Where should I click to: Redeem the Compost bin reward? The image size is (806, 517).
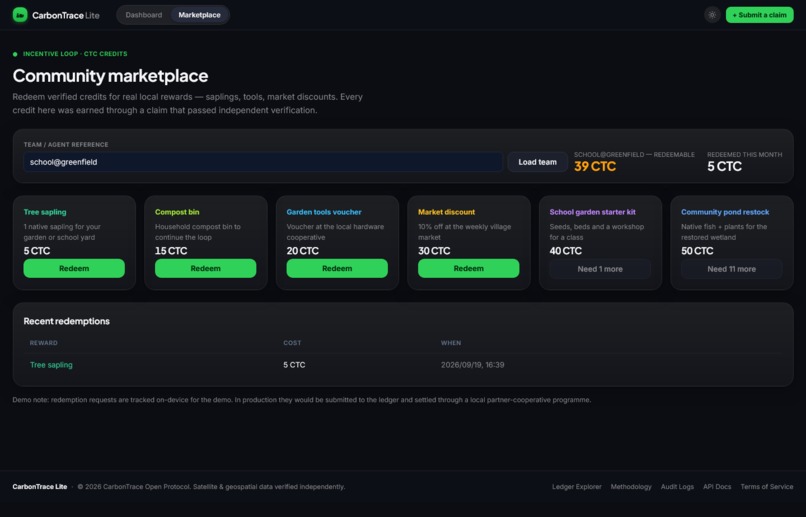pyautogui.click(x=206, y=268)
